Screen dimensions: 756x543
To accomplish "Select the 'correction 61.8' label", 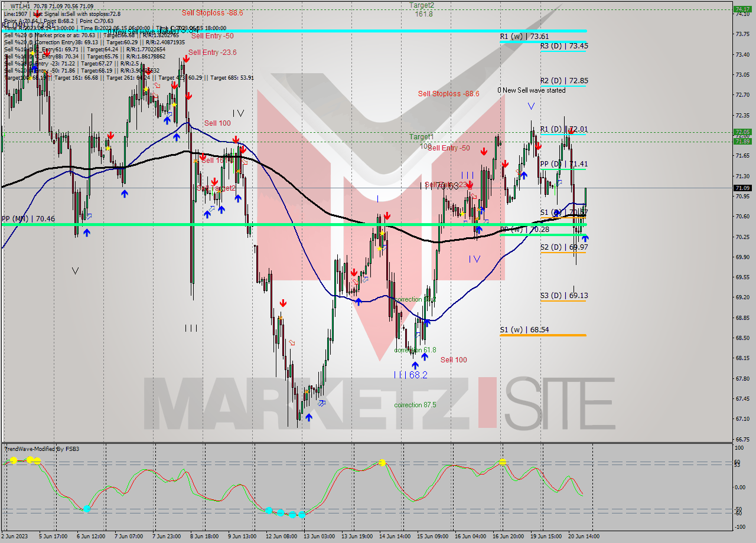I will [415, 350].
